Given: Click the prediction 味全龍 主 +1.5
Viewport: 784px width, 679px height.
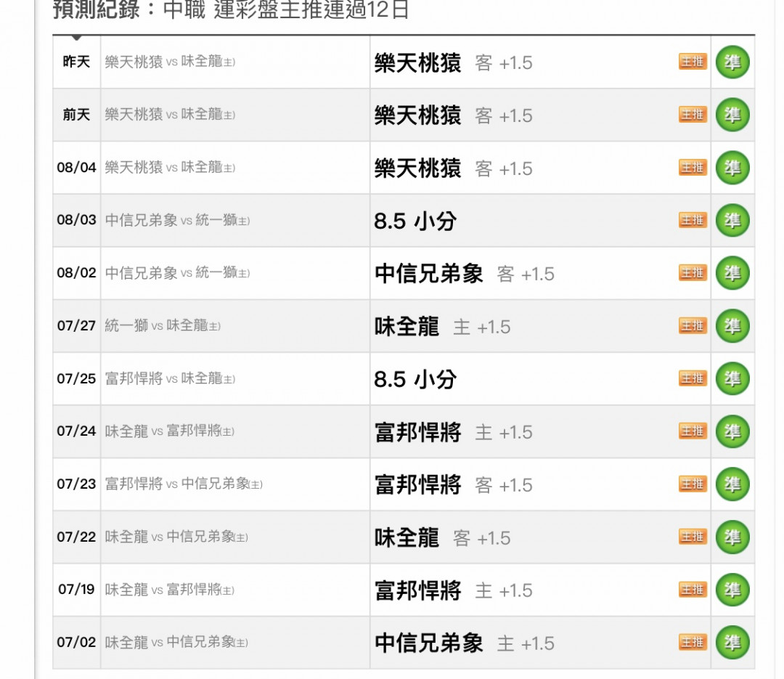Looking at the screenshot, I should point(443,328).
